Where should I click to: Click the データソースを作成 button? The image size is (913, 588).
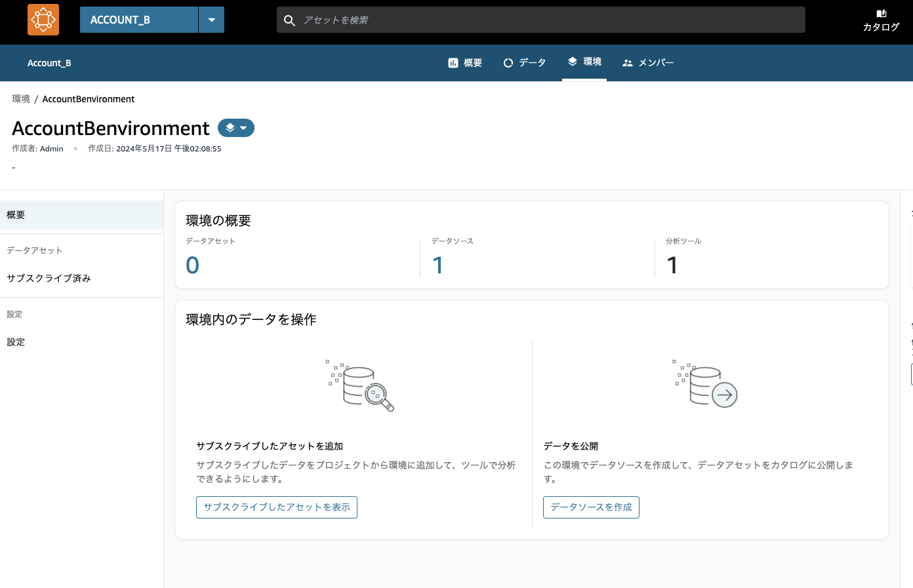[590, 507]
